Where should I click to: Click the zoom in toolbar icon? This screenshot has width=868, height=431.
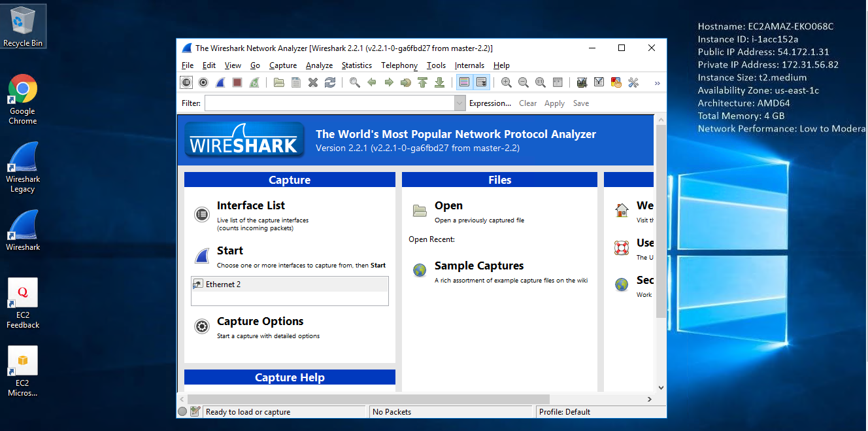(506, 82)
